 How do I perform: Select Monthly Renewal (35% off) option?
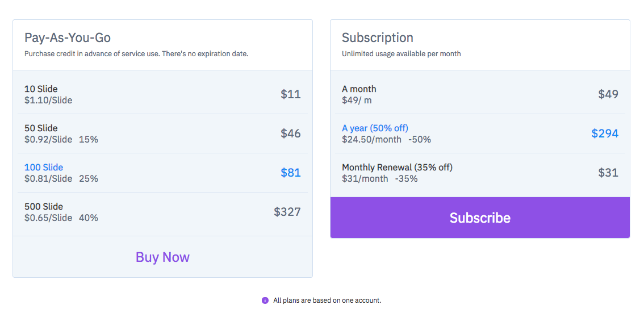click(x=480, y=173)
